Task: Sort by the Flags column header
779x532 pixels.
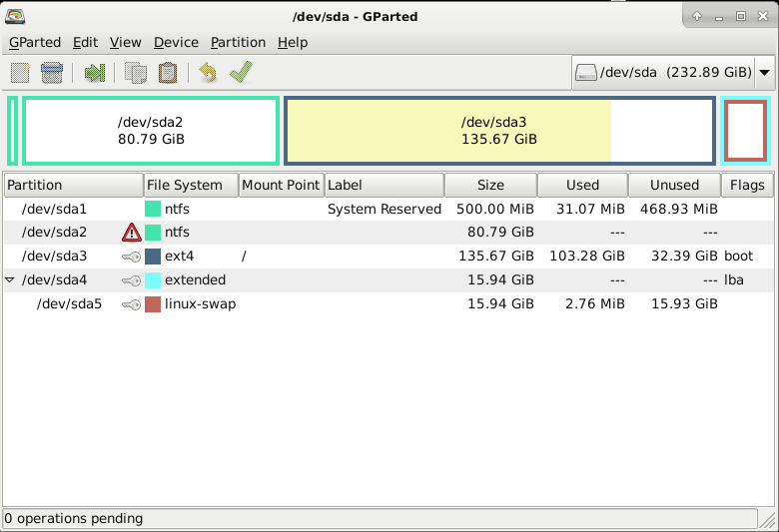Action: pyautogui.click(x=747, y=186)
